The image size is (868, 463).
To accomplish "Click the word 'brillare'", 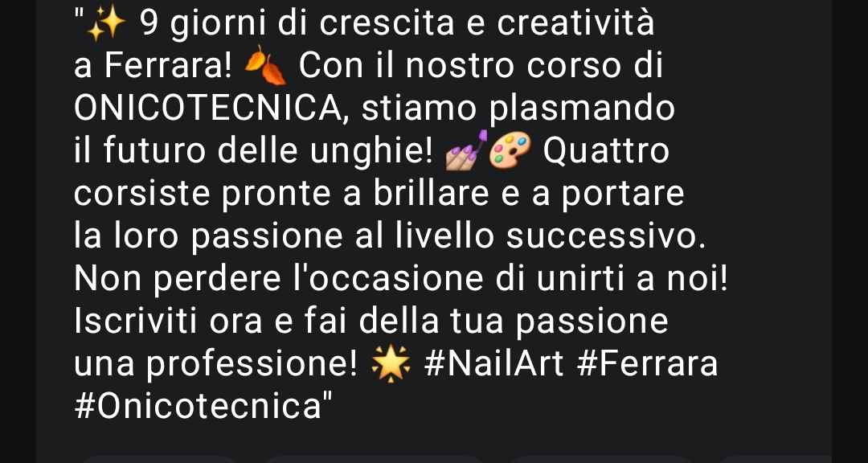I will tap(432, 193).
